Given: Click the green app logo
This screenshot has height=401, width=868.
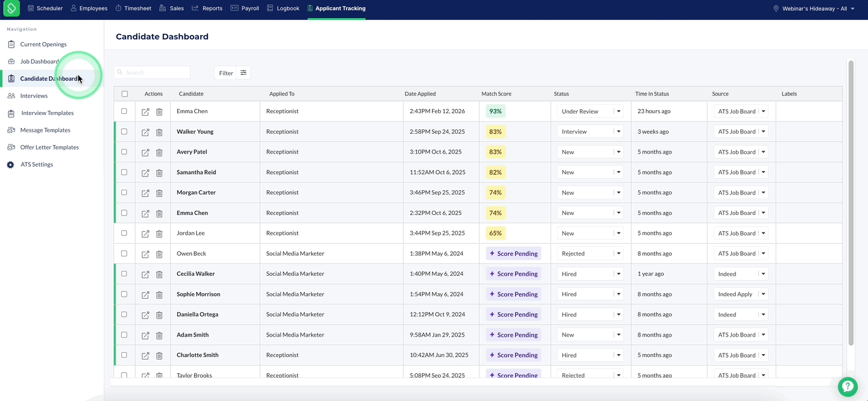Looking at the screenshot, I should 11,8.
